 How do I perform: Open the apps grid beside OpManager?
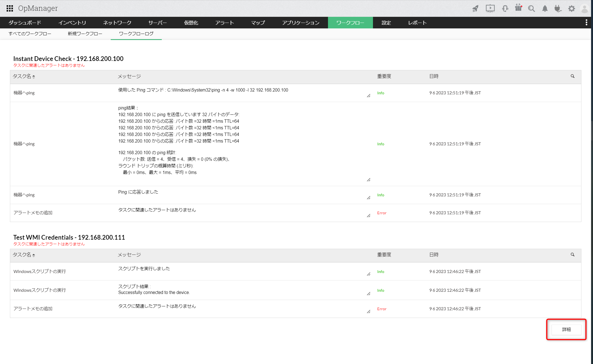[x=10, y=8]
